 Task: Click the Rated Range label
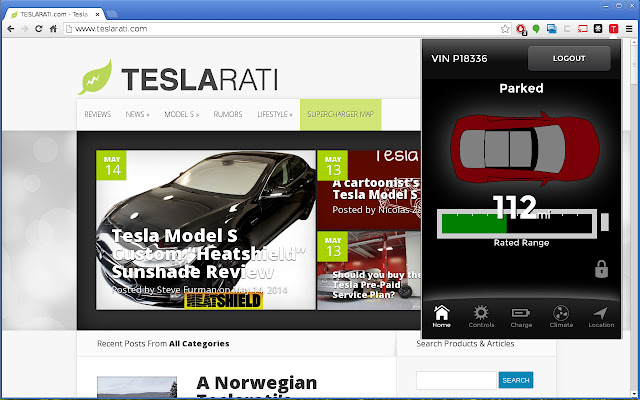point(521,242)
